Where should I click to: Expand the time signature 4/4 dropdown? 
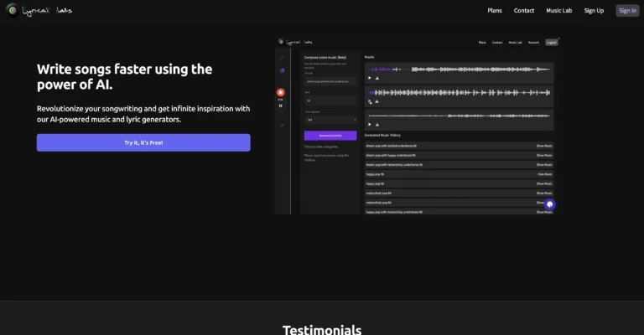pyautogui.click(x=330, y=120)
